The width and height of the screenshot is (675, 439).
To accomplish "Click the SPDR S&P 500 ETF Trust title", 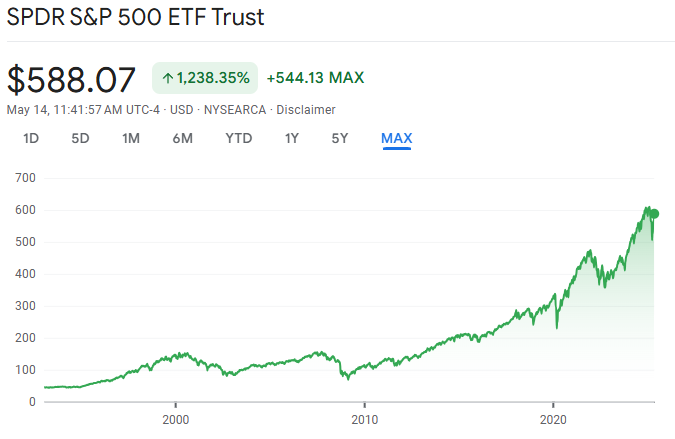I will (x=136, y=17).
